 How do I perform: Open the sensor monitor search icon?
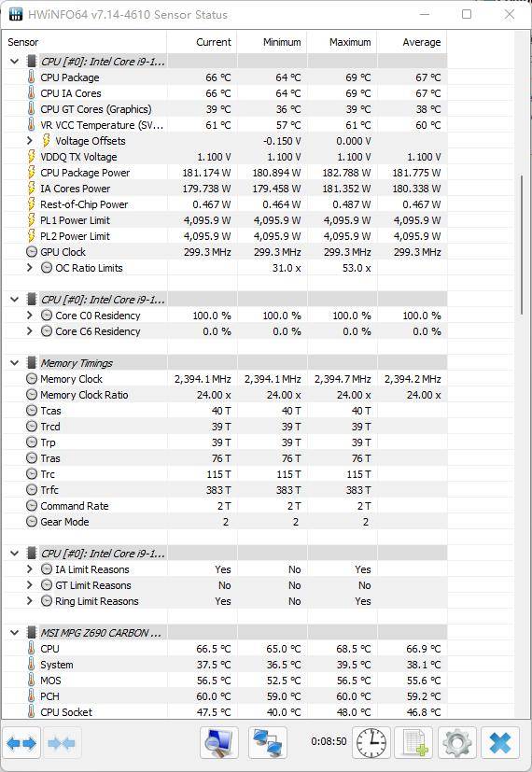(x=219, y=742)
